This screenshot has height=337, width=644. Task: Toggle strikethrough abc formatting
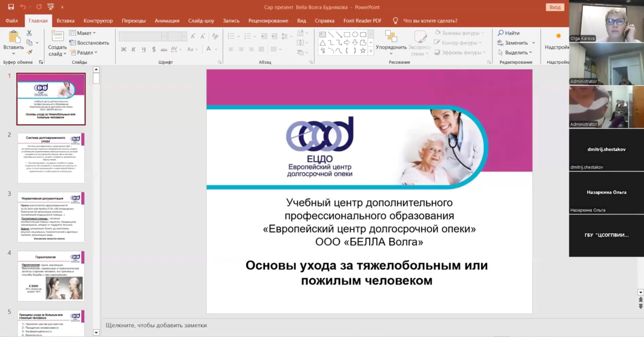coord(164,49)
